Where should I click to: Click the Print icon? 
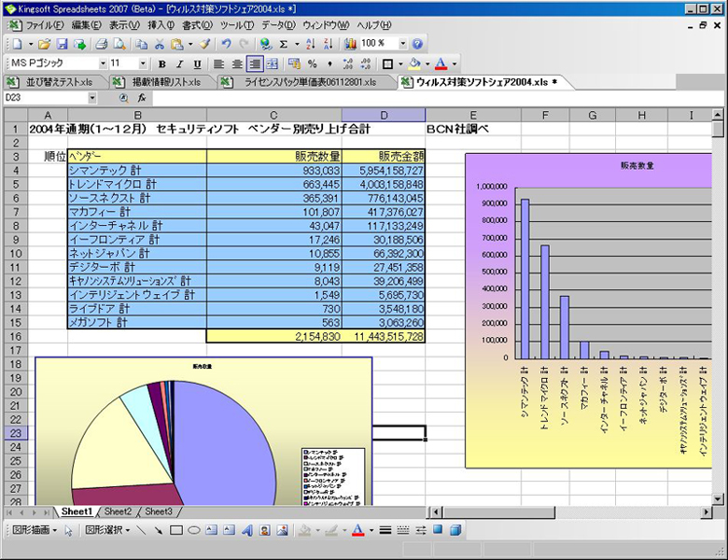[x=101, y=44]
